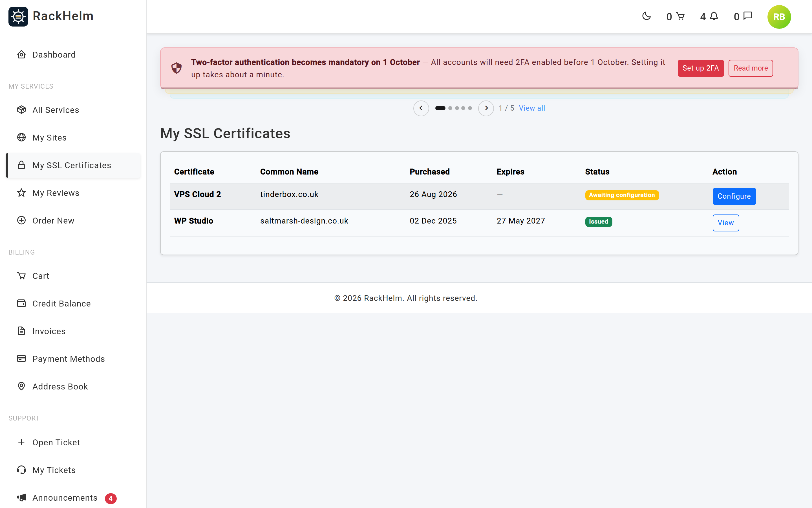Click the Expires column header
The width and height of the screenshot is (812, 508).
[510, 172]
